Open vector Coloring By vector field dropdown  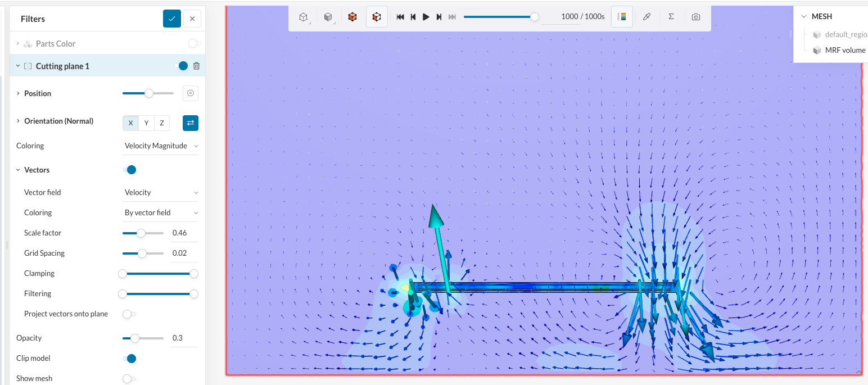click(161, 212)
